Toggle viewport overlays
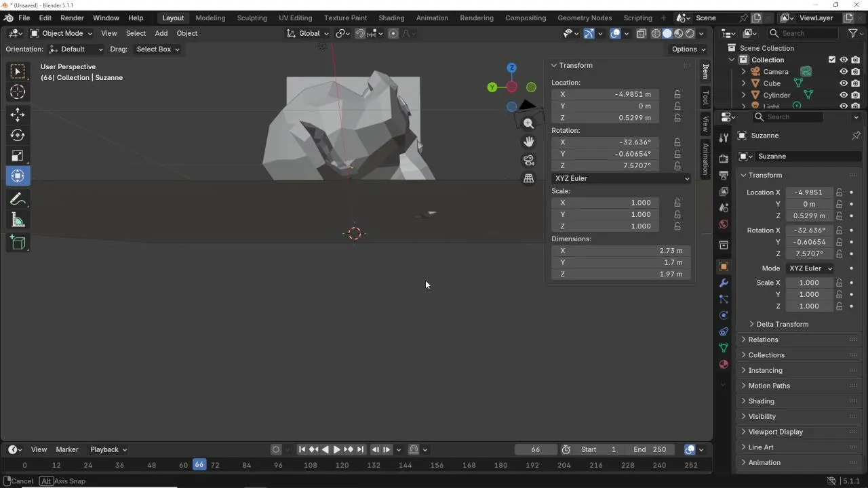The height and width of the screenshot is (488, 868). pos(615,33)
